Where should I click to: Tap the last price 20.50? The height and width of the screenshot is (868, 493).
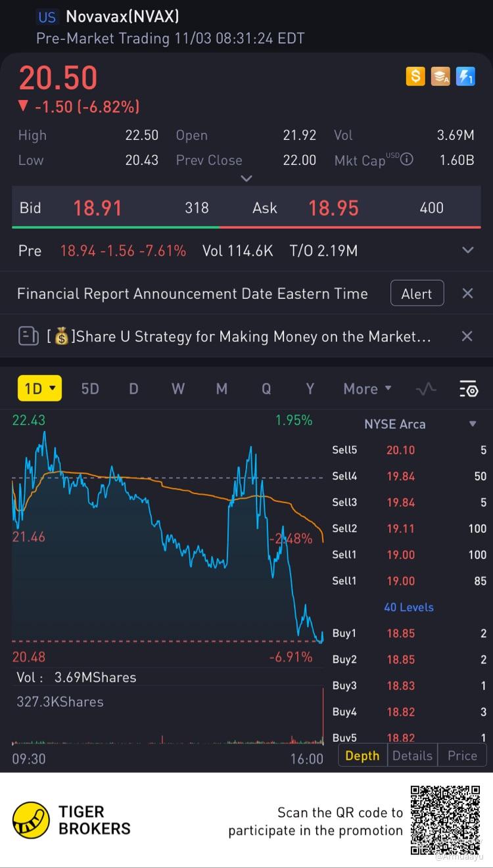click(58, 78)
